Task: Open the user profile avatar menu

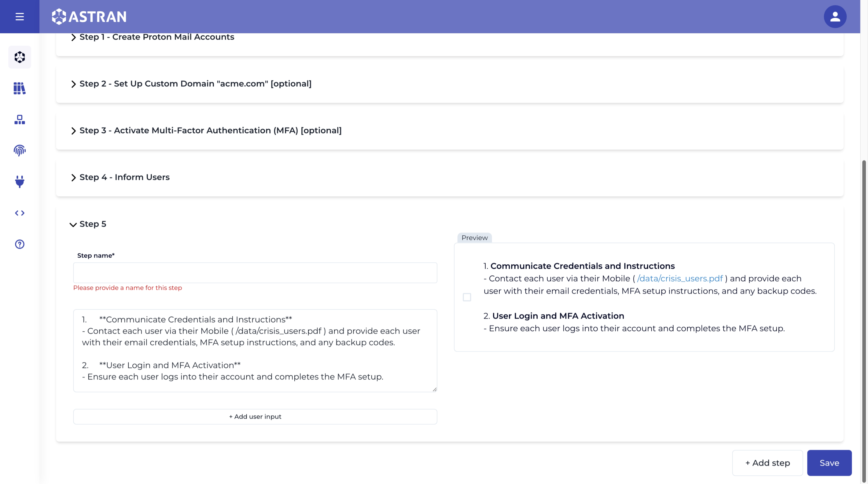Action: click(x=835, y=16)
